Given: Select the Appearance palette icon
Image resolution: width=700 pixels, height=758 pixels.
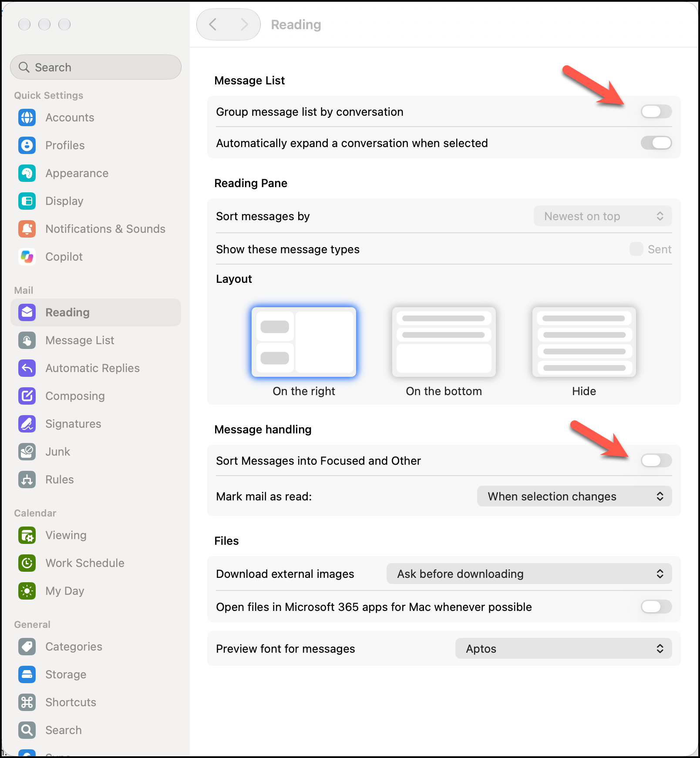Looking at the screenshot, I should click(27, 173).
